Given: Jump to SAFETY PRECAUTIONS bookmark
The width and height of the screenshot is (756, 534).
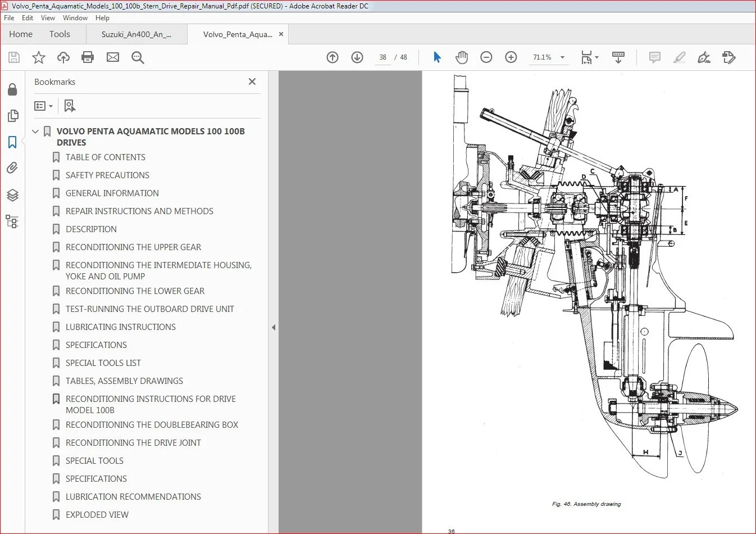Looking at the screenshot, I should pyautogui.click(x=107, y=175).
